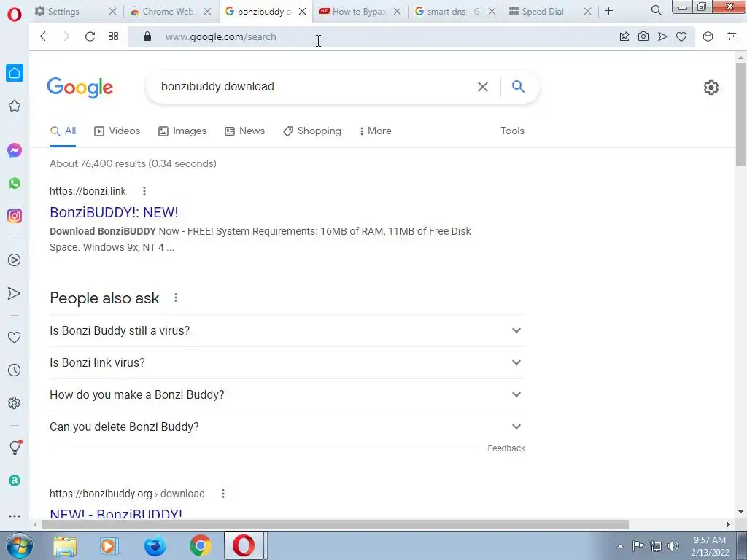Select the News search filter
This screenshot has height=560, width=747.
click(x=245, y=131)
